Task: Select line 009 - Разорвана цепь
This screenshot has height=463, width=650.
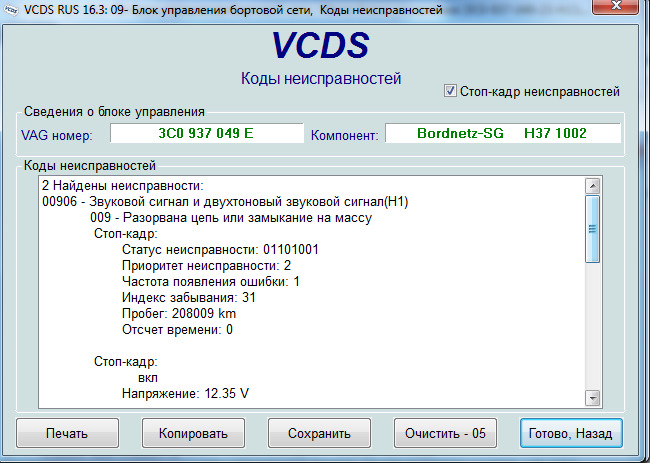Action: 231,218
